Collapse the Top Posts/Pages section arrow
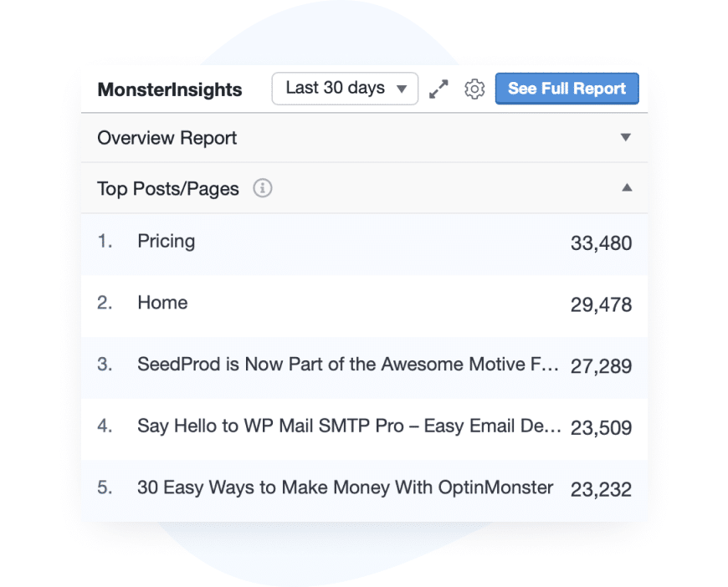The width and height of the screenshot is (728, 587). point(627,187)
